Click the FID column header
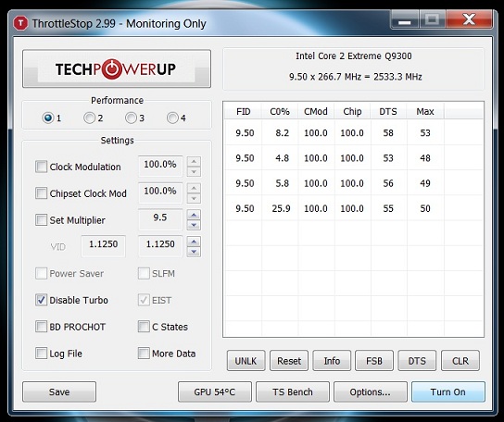Image resolution: width=504 pixels, height=422 pixels. coord(244,111)
